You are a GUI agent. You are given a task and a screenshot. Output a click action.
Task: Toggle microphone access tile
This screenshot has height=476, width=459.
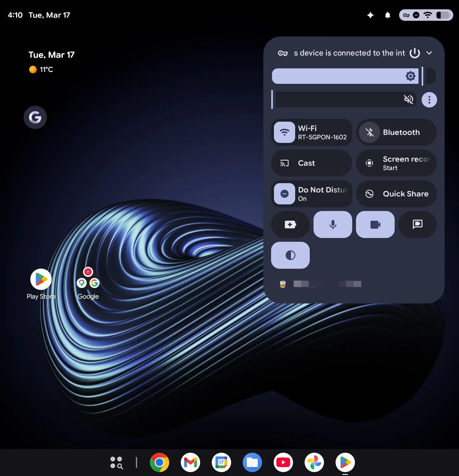pyautogui.click(x=333, y=225)
